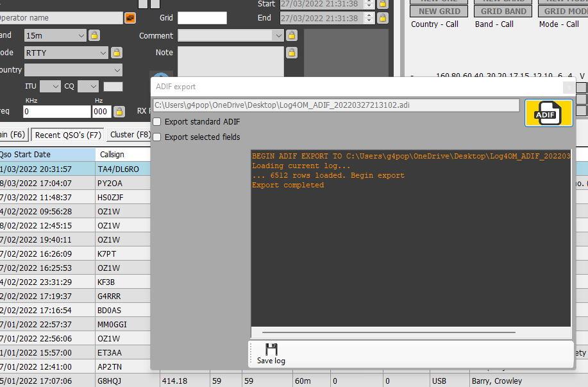
Task: Enable Export selected fields checkbox
Action: click(x=157, y=137)
